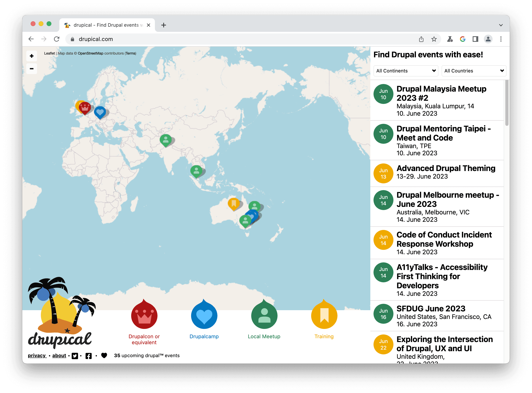This screenshot has width=532, height=393.
Task: Open the Leaflet attribution link
Action: click(x=49, y=53)
